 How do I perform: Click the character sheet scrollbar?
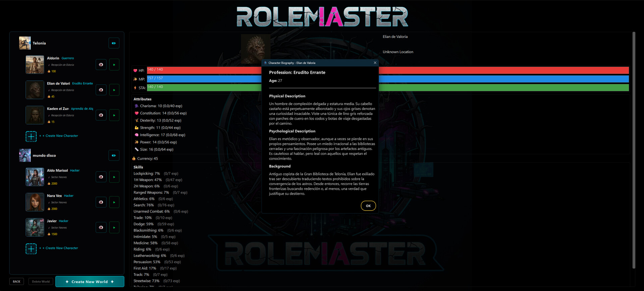coord(634,150)
